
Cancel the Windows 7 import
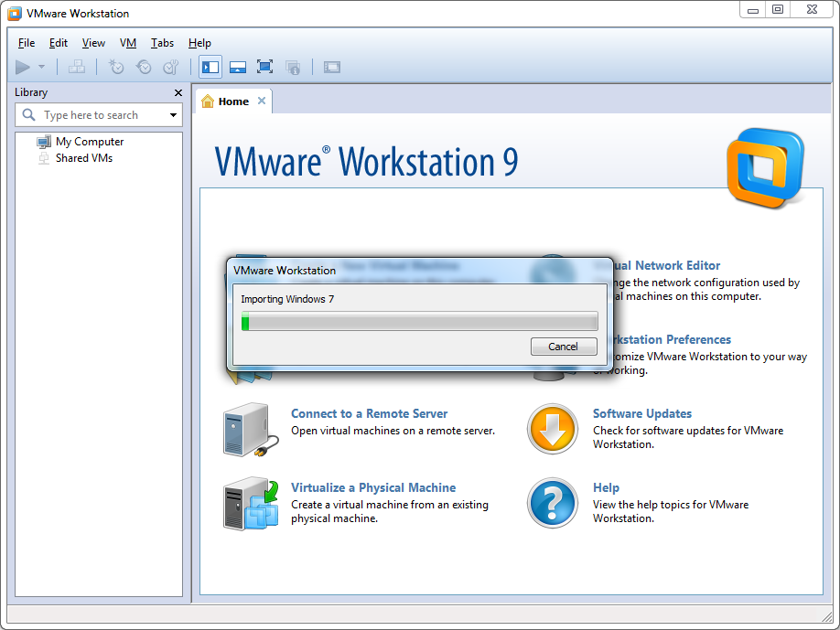[x=563, y=347]
